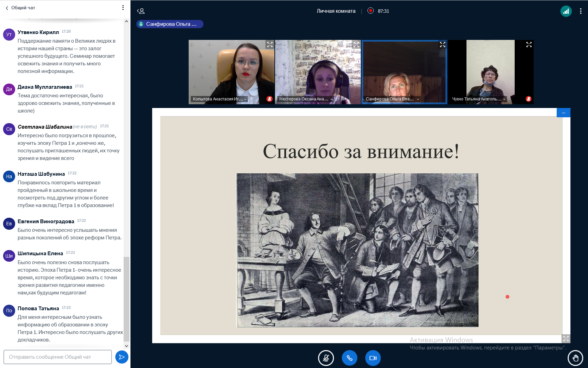Click Утвенко Кирилл avatar
The image size is (588, 368).
pos(9,34)
